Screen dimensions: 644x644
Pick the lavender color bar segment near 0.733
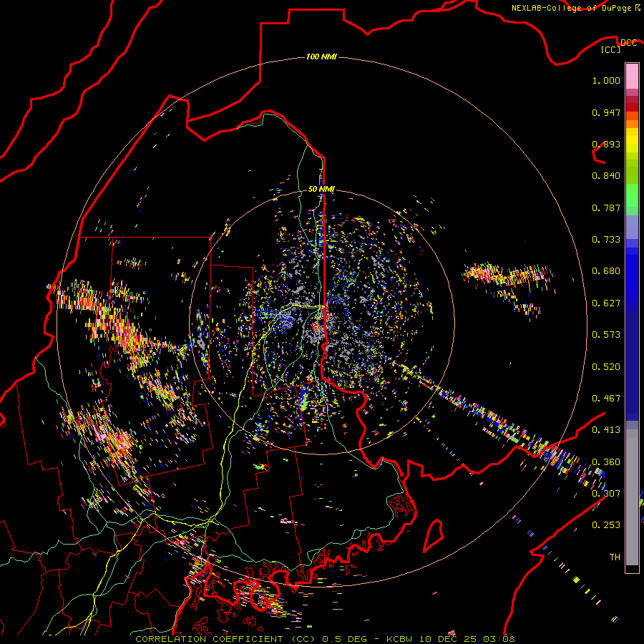[x=632, y=227]
